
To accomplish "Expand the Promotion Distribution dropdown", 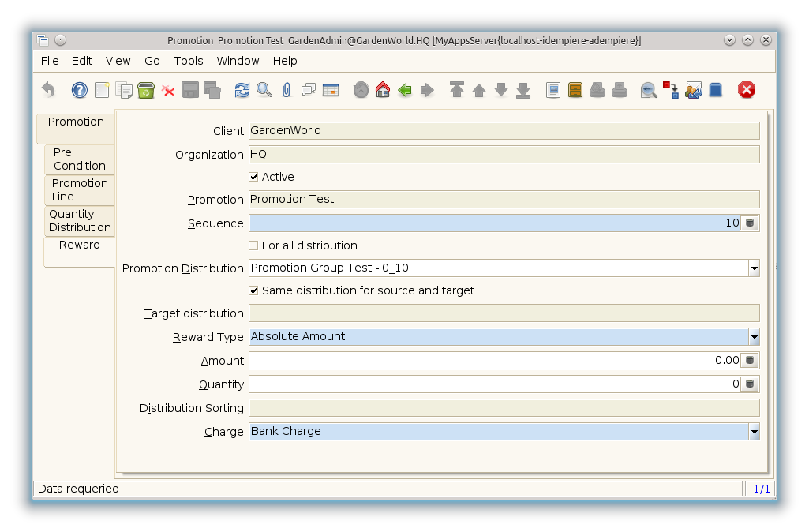I will click(x=754, y=268).
